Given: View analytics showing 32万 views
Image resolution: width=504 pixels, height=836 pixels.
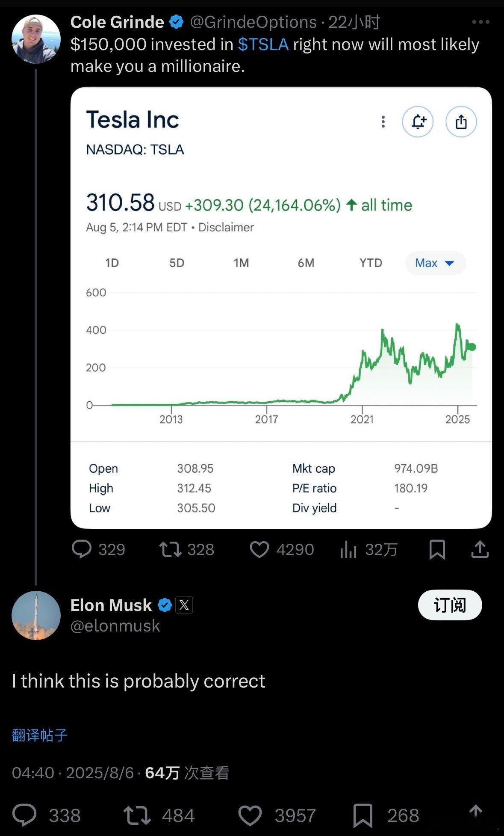Looking at the screenshot, I should pos(368,549).
